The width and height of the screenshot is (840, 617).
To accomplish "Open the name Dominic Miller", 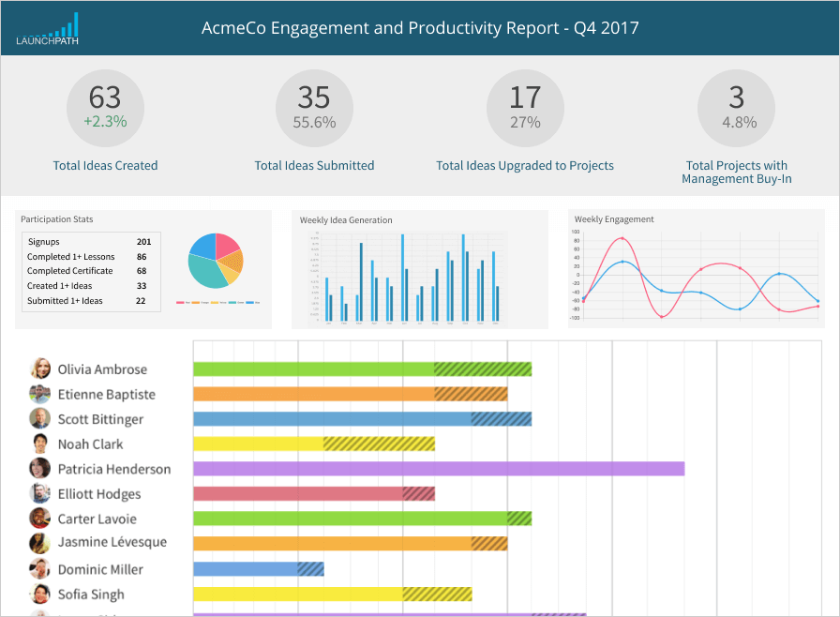I will tap(100, 569).
